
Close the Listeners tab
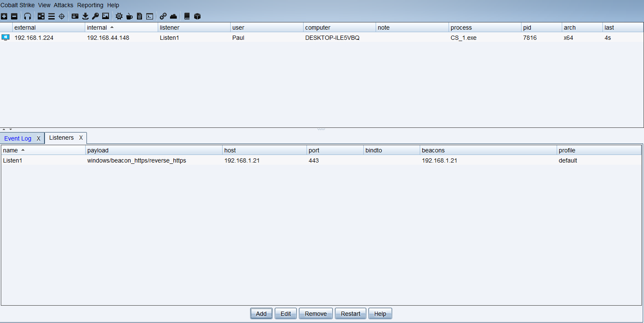click(81, 138)
